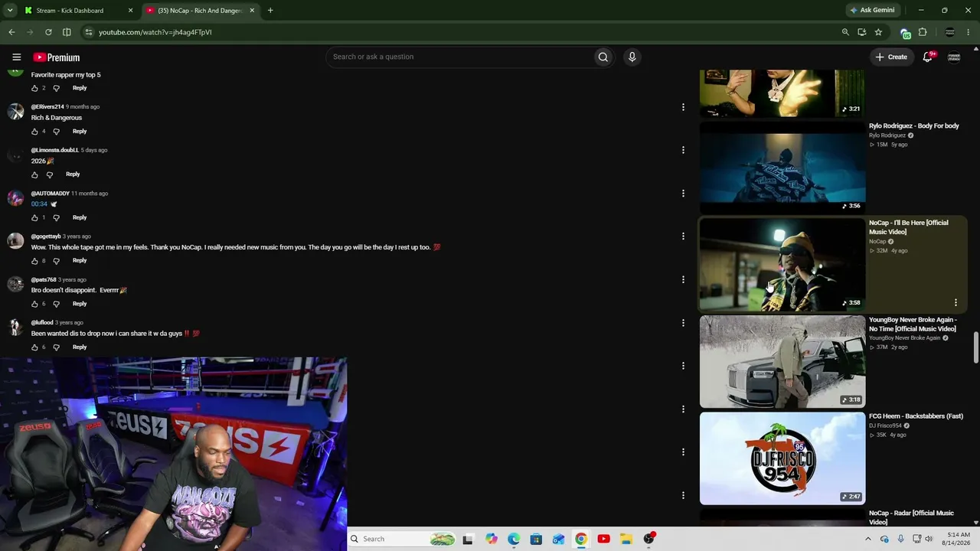Like @luflood's comment
The height and width of the screenshot is (551, 980).
click(x=34, y=347)
